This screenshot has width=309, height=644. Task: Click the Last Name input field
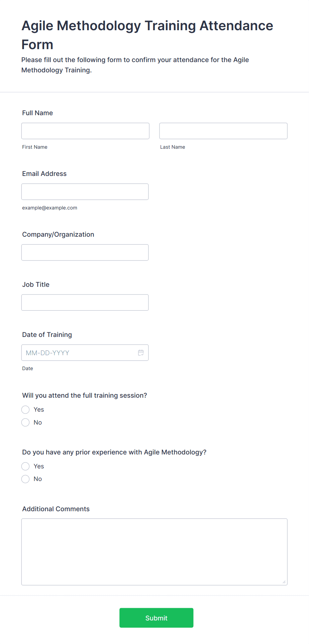(223, 131)
